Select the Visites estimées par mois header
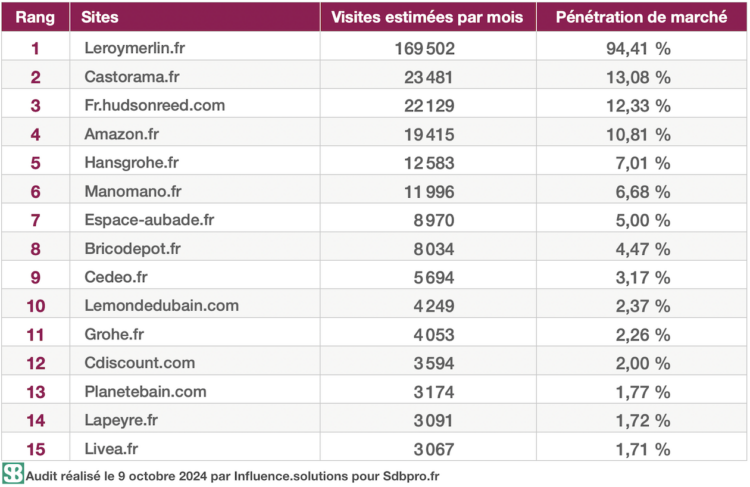 428,18
